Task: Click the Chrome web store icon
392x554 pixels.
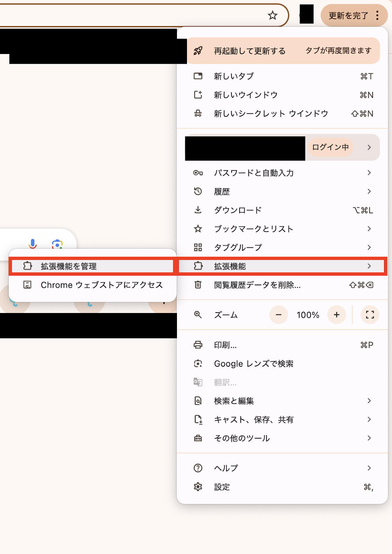Action: click(x=27, y=285)
